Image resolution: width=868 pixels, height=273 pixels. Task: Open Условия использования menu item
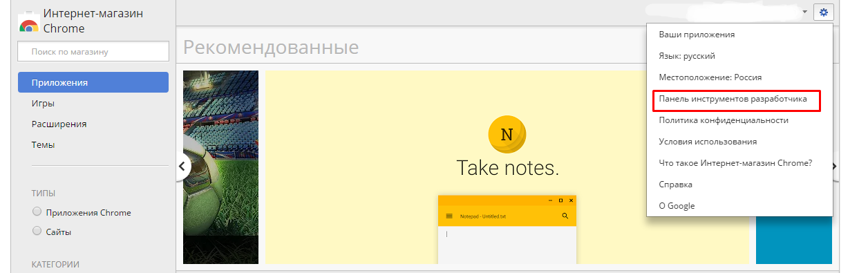(x=739, y=141)
